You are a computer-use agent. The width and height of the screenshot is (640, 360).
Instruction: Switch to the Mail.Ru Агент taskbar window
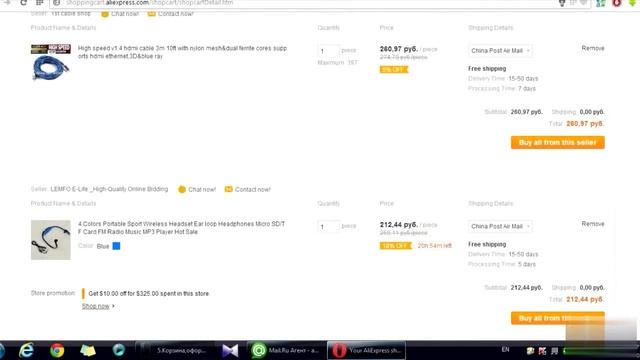tap(285, 350)
